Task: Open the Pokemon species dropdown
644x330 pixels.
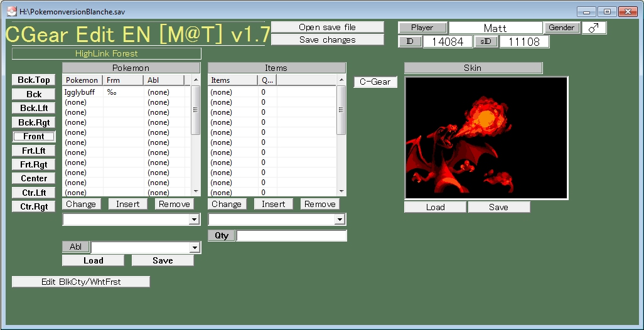Action: pos(195,220)
